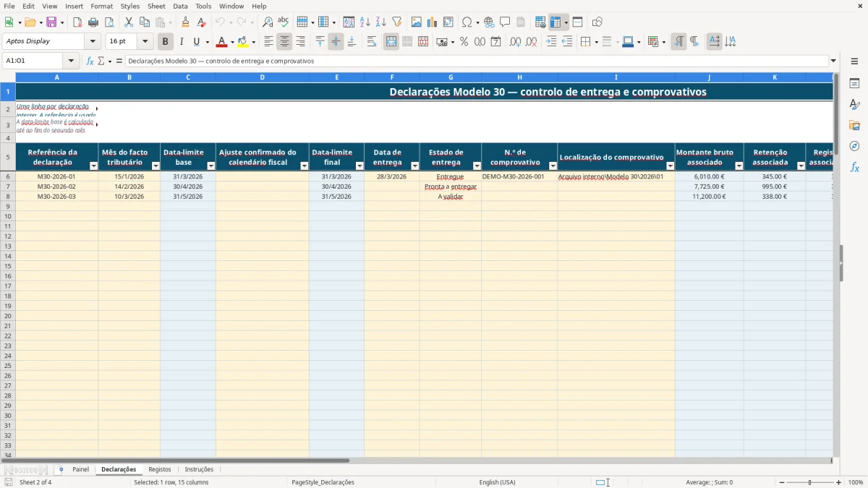Click Sort Ascending icon
This screenshot has width=868, height=488.
(x=365, y=22)
